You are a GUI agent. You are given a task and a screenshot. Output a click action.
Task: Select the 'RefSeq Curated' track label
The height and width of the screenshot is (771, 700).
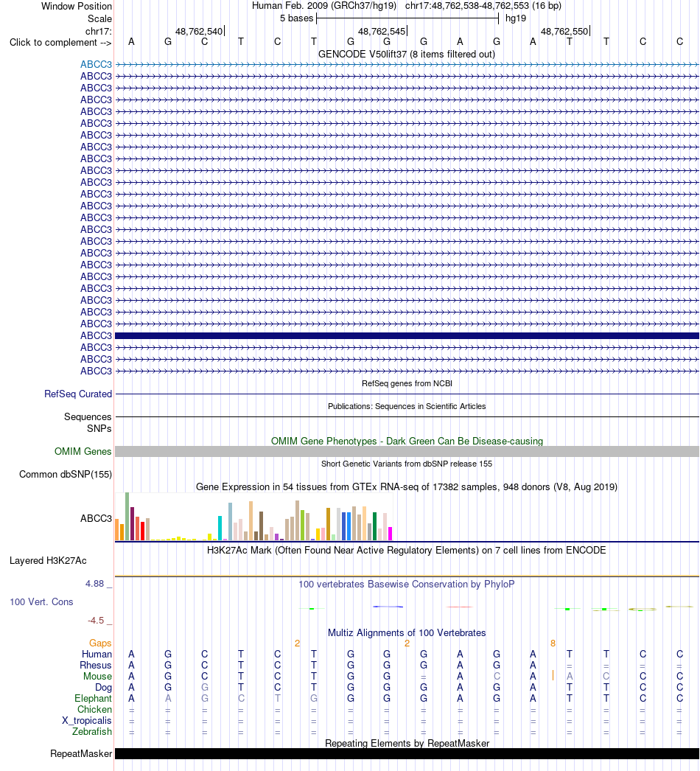click(x=78, y=394)
